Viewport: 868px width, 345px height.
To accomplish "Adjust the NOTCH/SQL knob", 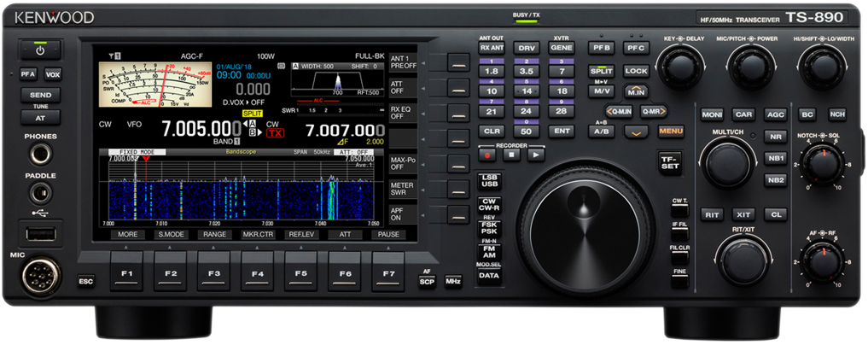I will (823, 164).
